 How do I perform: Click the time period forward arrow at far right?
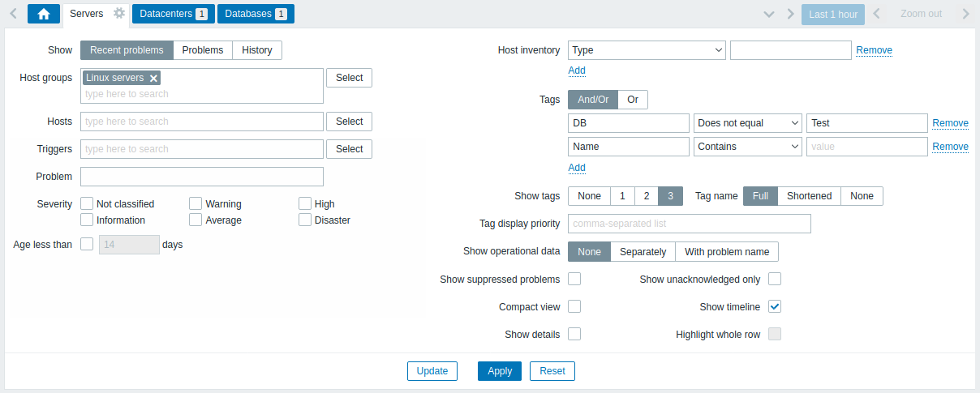tap(965, 14)
